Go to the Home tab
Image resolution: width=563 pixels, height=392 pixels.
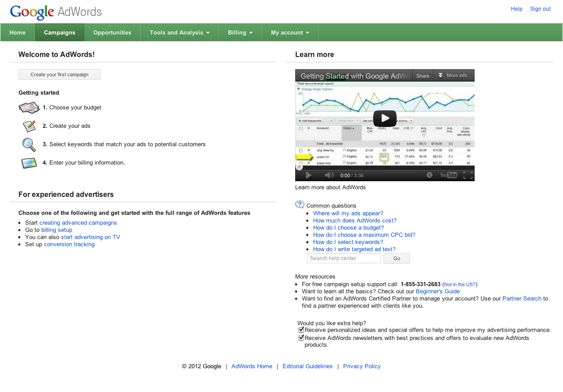click(x=17, y=32)
